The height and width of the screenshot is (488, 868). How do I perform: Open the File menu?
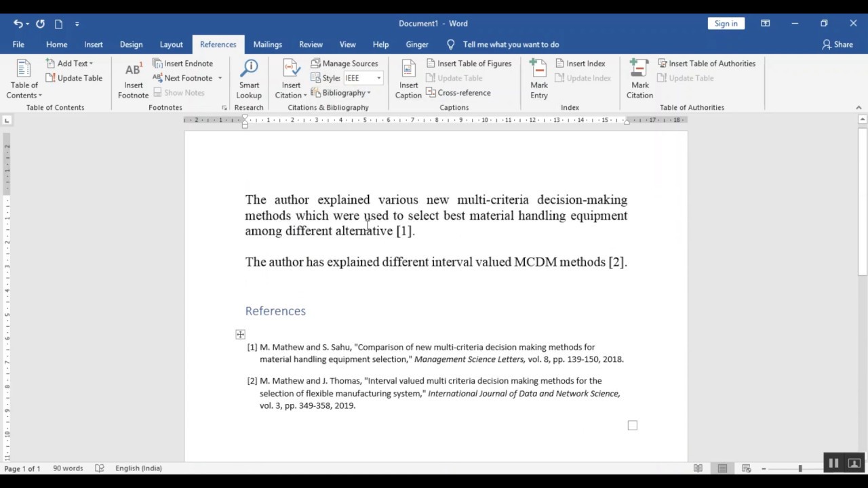[18, 44]
